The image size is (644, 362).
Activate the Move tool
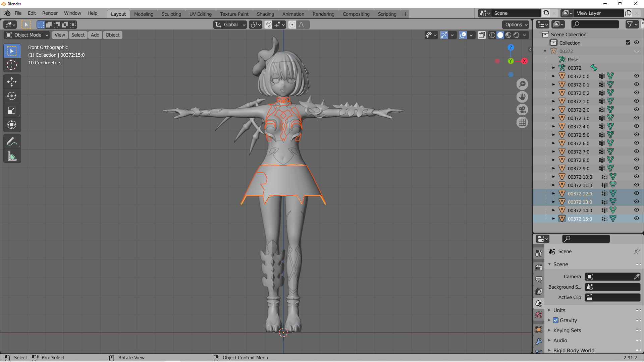click(x=12, y=81)
